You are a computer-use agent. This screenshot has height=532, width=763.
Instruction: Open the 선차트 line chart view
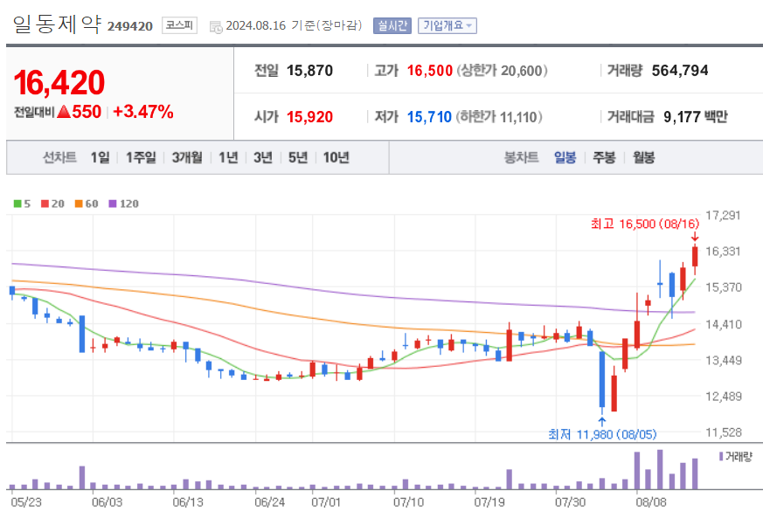point(59,157)
